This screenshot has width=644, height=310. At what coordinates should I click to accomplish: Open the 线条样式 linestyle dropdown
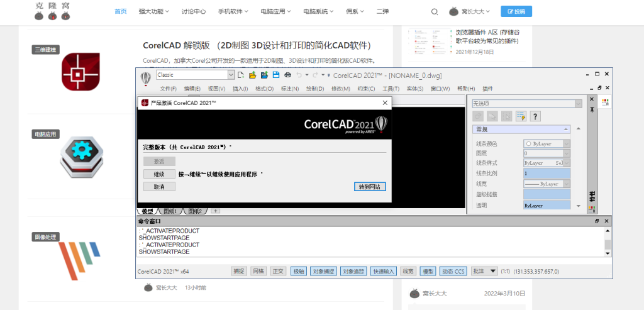pos(547,163)
